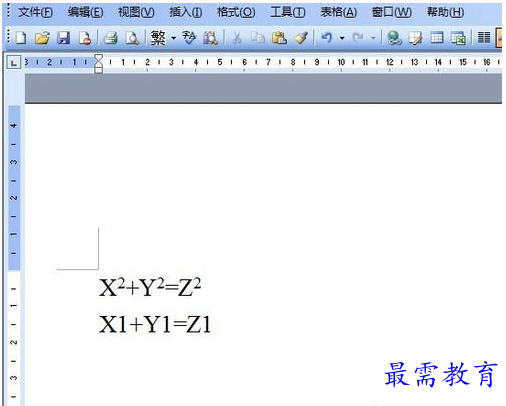Save the document with floppy disk icon
506x406 pixels.
[x=63, y=38]
